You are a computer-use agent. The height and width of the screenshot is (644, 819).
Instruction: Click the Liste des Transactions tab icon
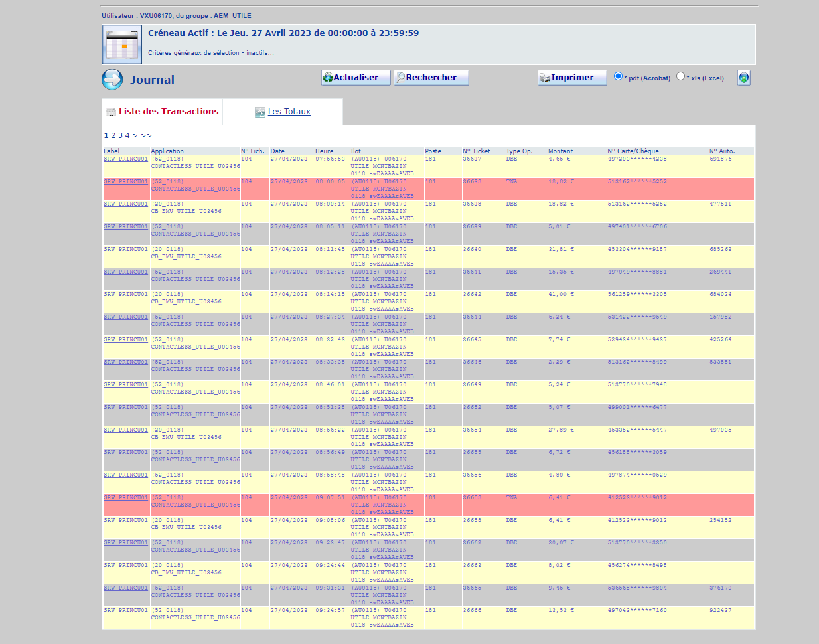click(111, 112)
